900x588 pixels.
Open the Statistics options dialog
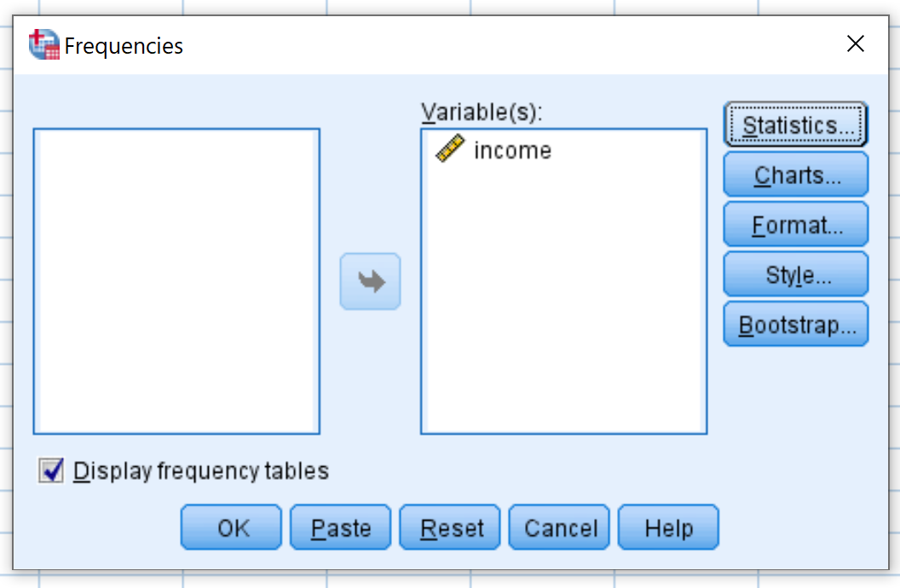(x=795, y=124)
